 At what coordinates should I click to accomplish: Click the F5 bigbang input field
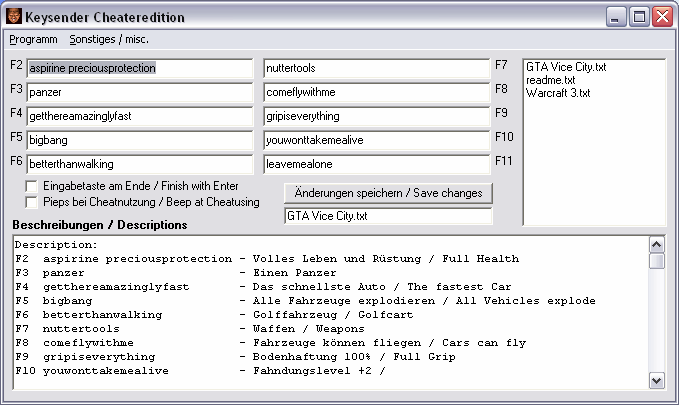(x=139, y=139)
